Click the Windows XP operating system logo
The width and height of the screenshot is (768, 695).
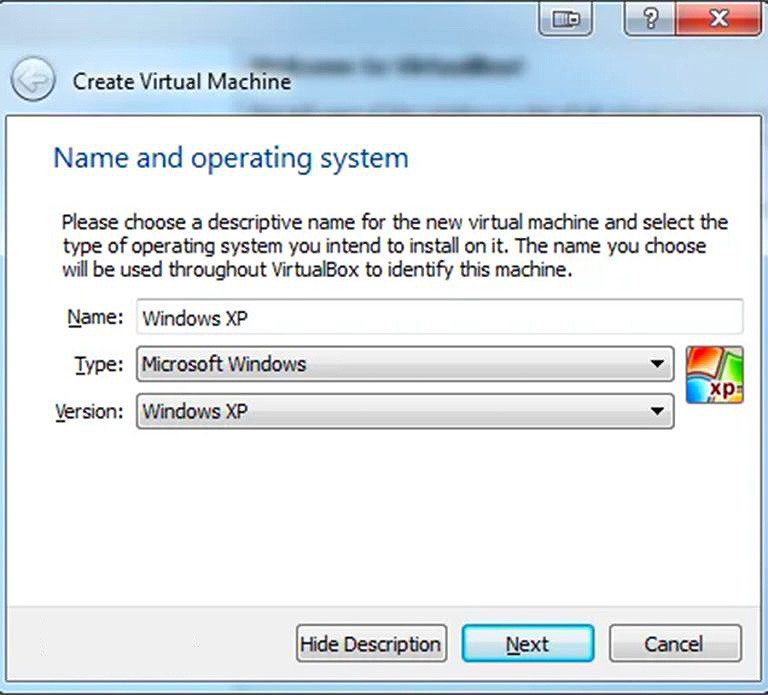point(714,375)
